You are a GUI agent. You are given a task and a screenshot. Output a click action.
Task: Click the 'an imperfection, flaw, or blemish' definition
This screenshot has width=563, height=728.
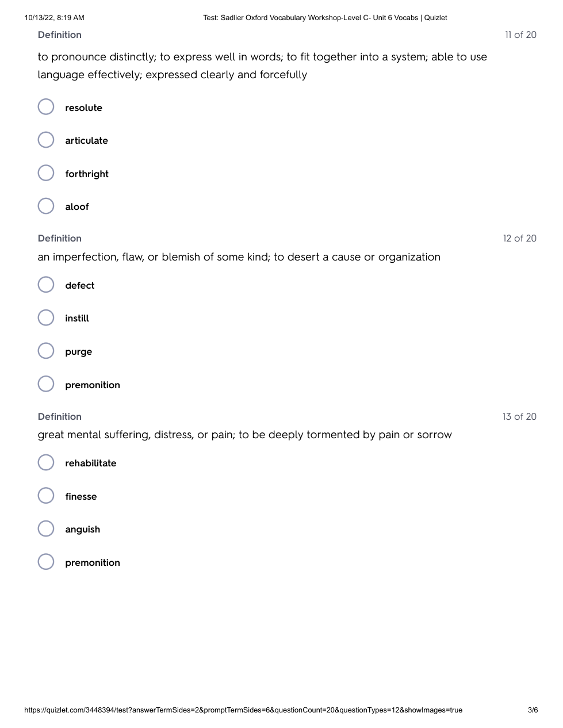point(239,257)
